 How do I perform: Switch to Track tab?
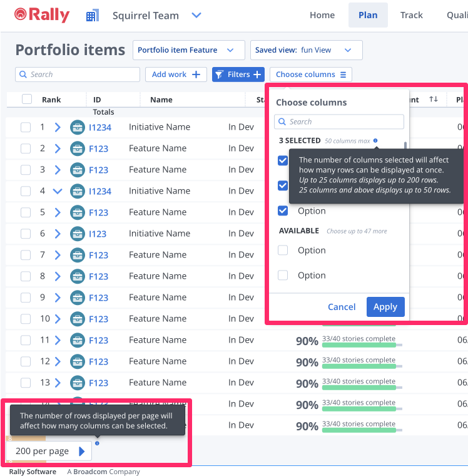(411, 15)
